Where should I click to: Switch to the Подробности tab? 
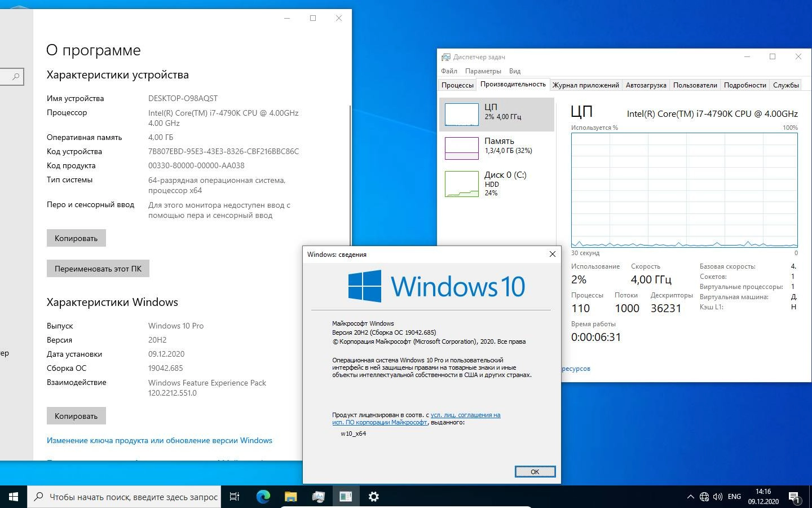(745, 85)
